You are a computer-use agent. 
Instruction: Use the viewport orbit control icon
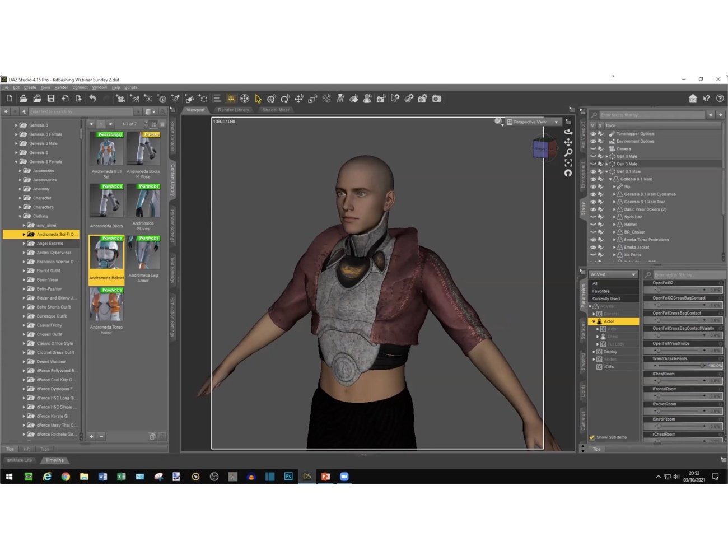tap(568, 132)
